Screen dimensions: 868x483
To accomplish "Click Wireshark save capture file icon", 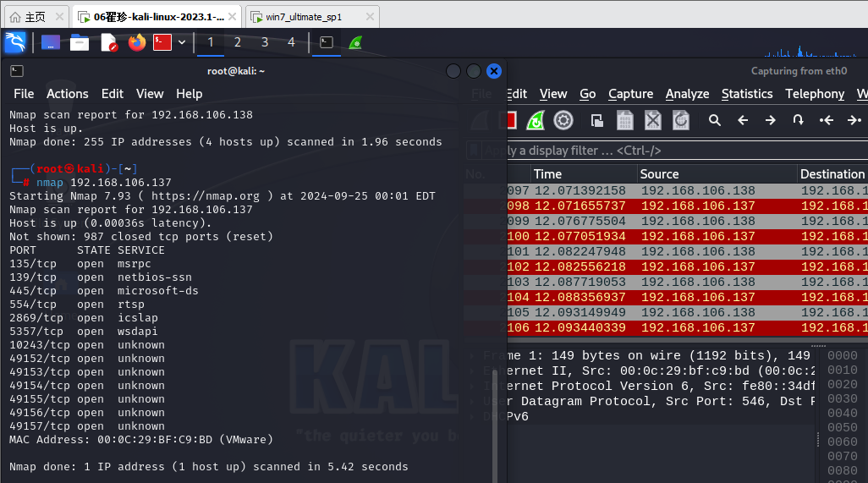I will (x=625, y=120).
